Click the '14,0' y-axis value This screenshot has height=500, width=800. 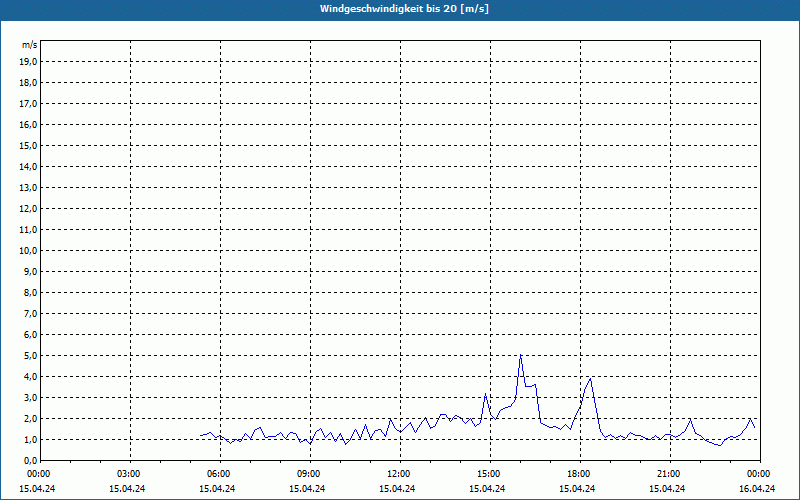[28, 166]
